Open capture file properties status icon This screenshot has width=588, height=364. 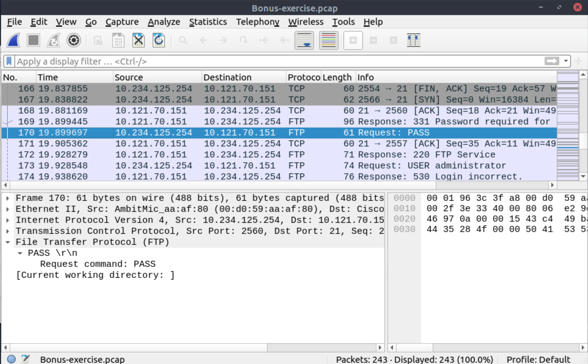pos(25,359)
